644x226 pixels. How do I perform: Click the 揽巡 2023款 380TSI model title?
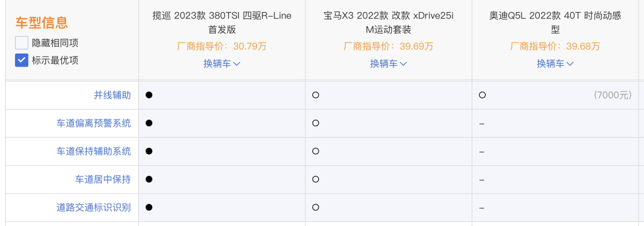(x=222, y=22)
